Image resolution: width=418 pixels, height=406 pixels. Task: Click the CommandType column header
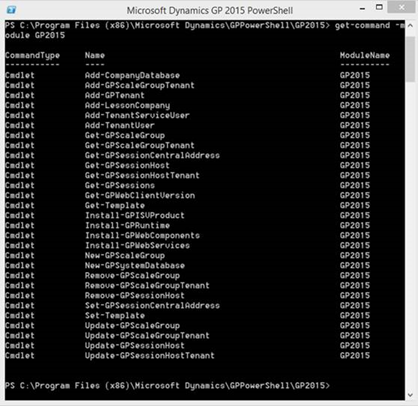[32, 55]
